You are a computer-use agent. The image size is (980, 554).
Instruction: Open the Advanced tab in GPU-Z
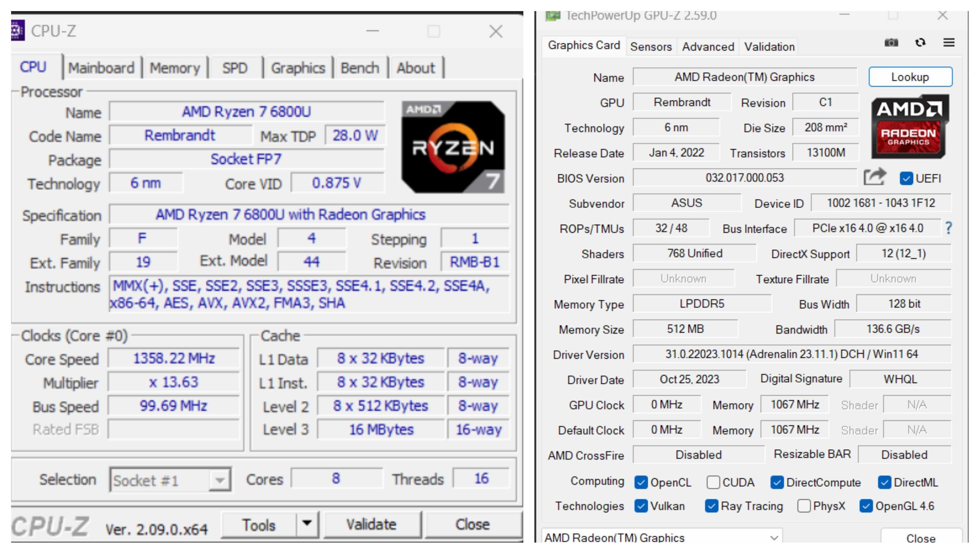[x=708, y=47]
